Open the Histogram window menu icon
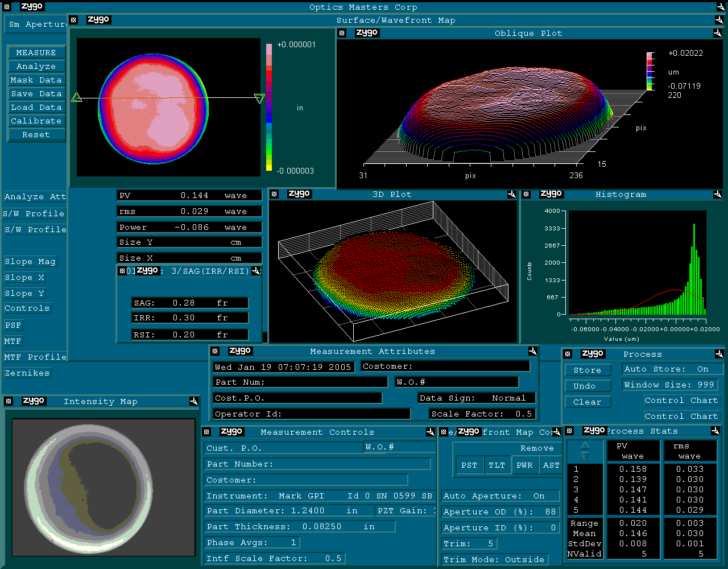Screen dimensions: 728x569 tap(526, 194)
